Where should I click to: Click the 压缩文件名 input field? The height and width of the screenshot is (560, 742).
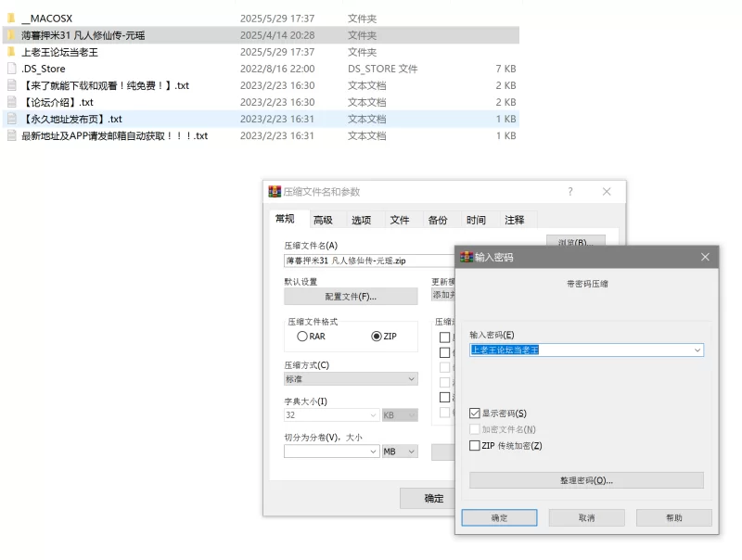pyautogui.click(x=357, y=261)
